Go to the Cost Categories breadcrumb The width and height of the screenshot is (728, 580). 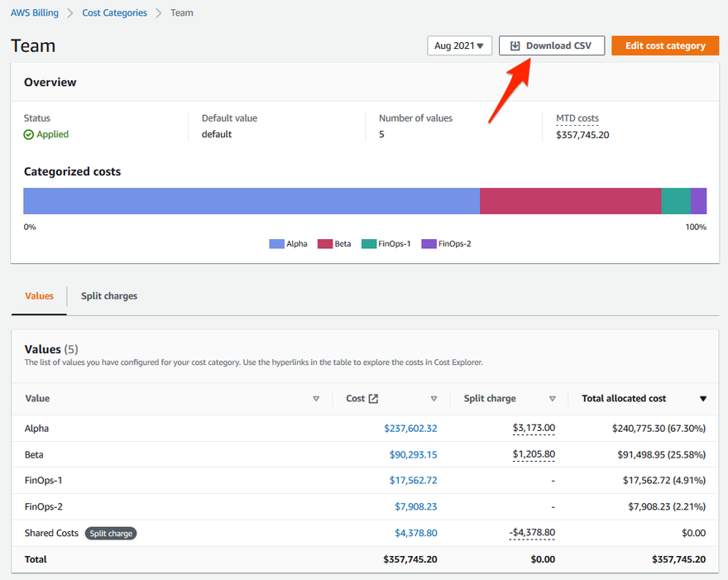pos(114,13)
